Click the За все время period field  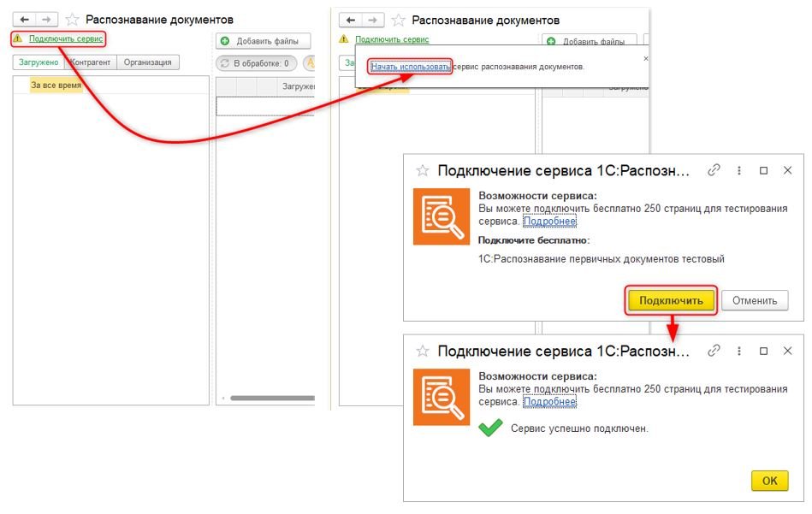tap(56, 86)
